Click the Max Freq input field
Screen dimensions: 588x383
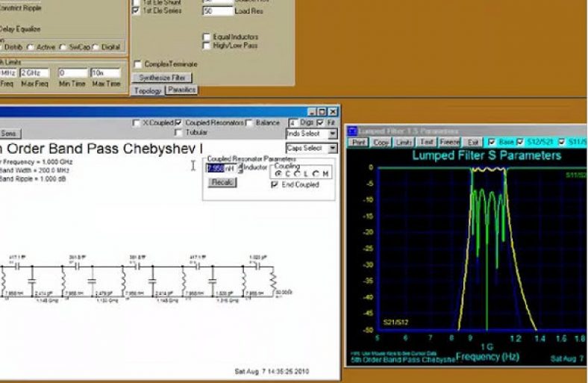34,73
